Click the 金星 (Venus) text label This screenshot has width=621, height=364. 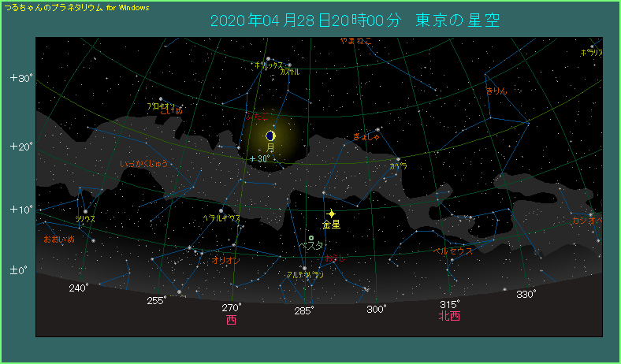tap(331, 225)
